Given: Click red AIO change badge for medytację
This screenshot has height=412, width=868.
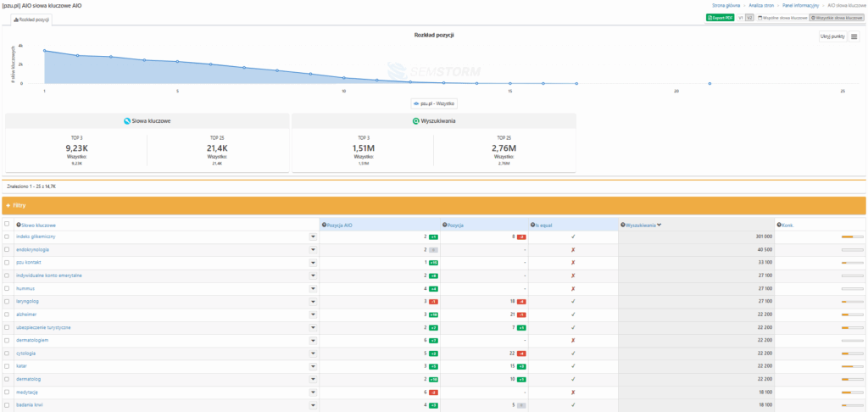Looking at the screenshot, I should pos(434,392).
